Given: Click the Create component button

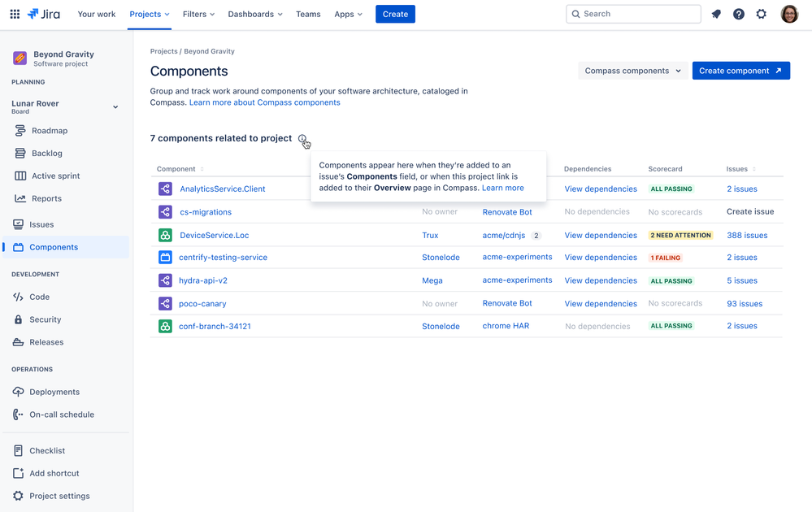Looking at the screenshot, I should click(740, 71).
